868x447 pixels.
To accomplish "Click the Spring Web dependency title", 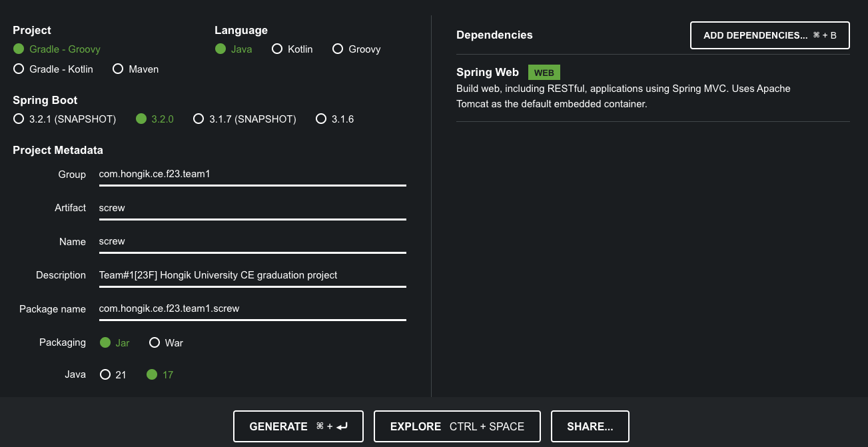I will (x=488, y=73).
